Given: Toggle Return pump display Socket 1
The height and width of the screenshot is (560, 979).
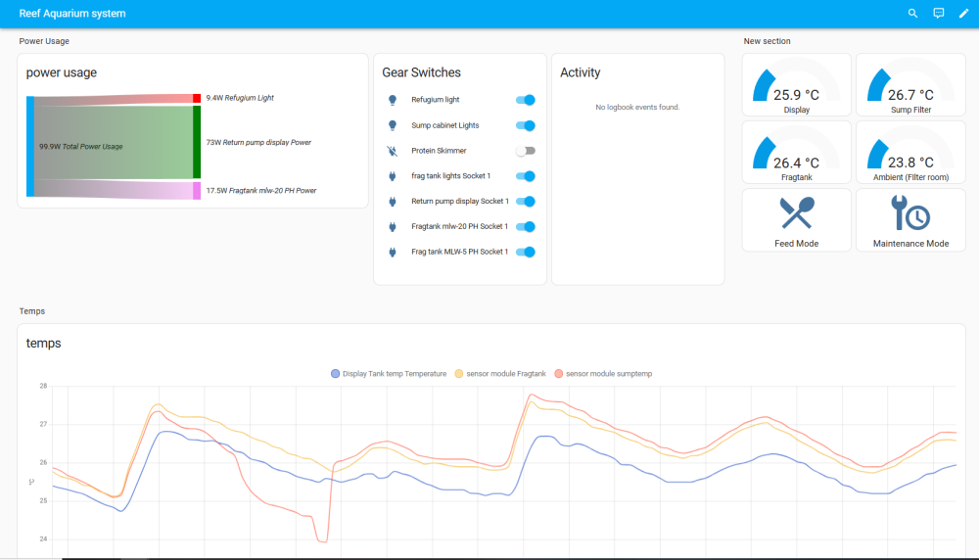Looking at the screenshot, I should 526,202.
